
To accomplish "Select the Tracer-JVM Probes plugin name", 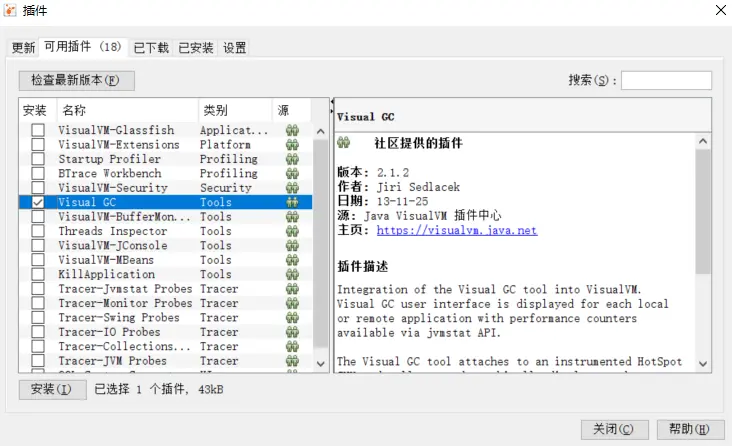I will pos(112,361).
